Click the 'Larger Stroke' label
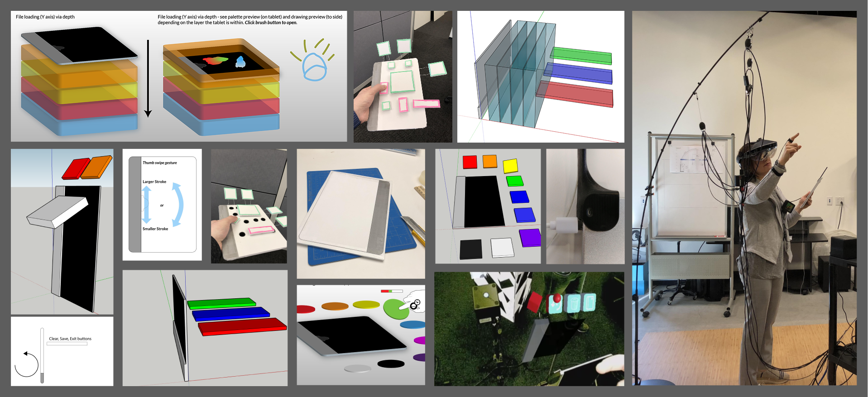Viewport: 868px width, 397px height. [154, 182]
